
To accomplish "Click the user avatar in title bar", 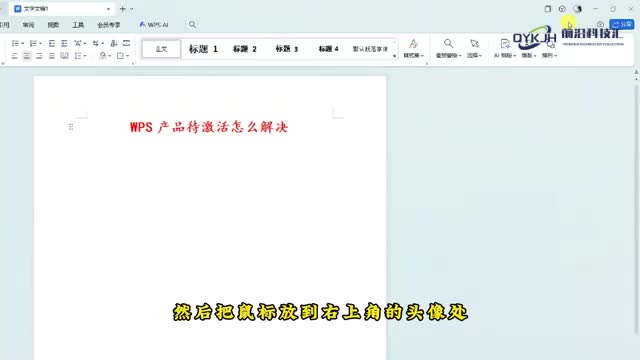I will pyautogui.click(x=577, y=9).
